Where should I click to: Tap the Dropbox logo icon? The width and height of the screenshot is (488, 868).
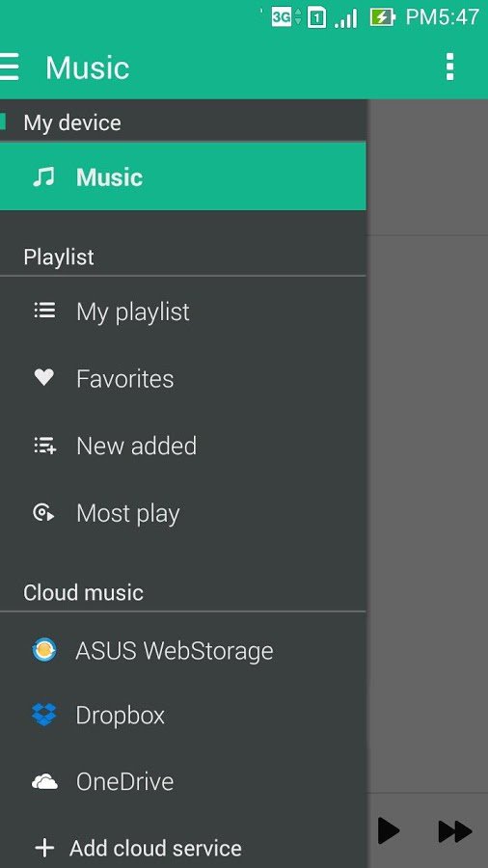(44, 714)
